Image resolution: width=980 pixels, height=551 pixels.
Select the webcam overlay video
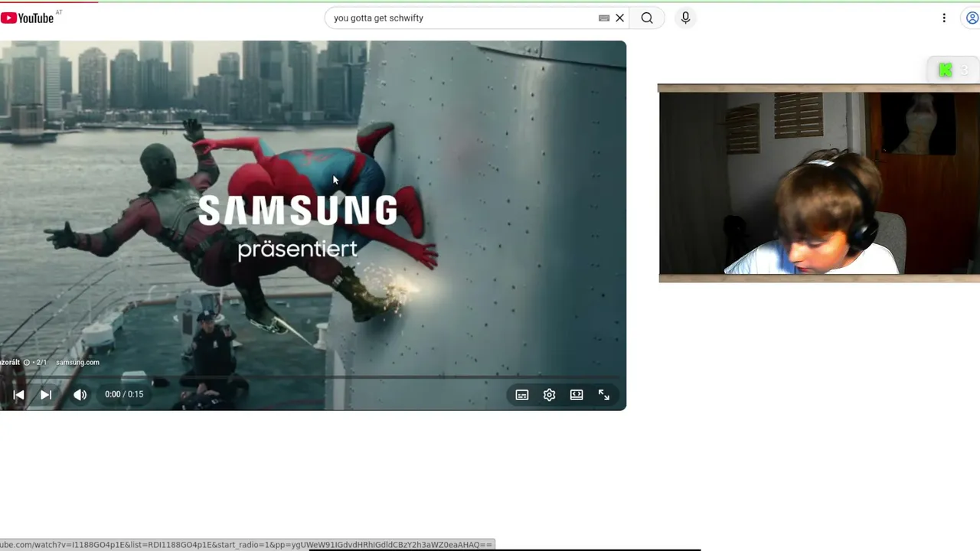[819, 184]
